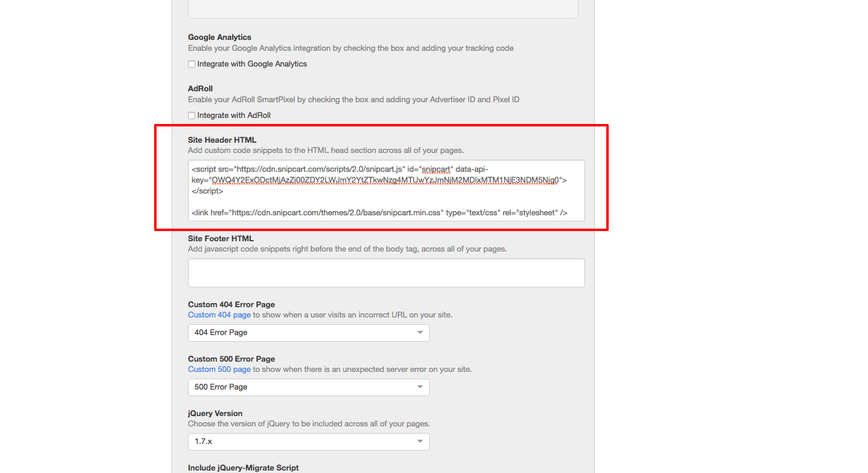The height and width of the screenshot is (473, 868).
Task: Open the 404 Error Page dropdown
Action: click(308, 333)
